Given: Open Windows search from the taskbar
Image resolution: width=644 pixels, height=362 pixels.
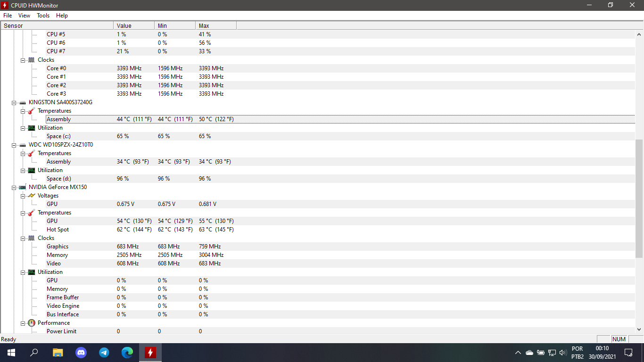Looking at the screenshot, I should [34, 353].
